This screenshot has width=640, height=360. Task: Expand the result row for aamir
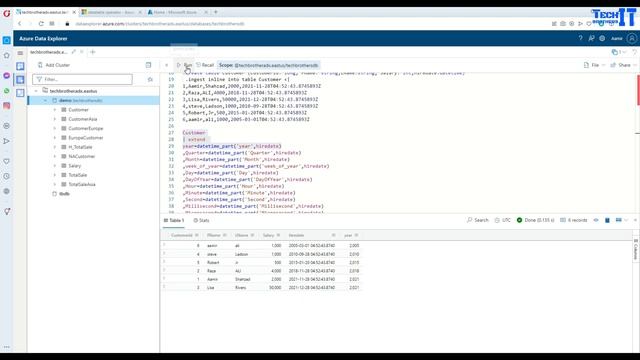(x=164, y=245)
